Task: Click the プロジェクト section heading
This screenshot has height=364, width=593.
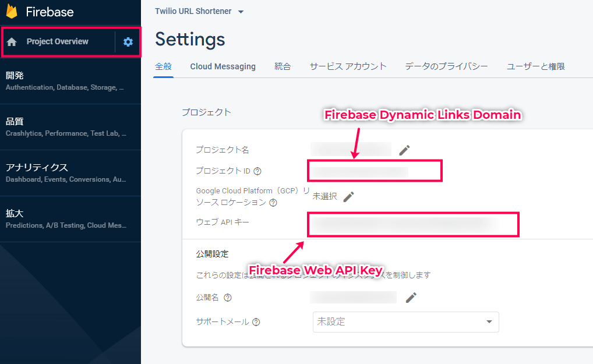Action: [206, 112]
